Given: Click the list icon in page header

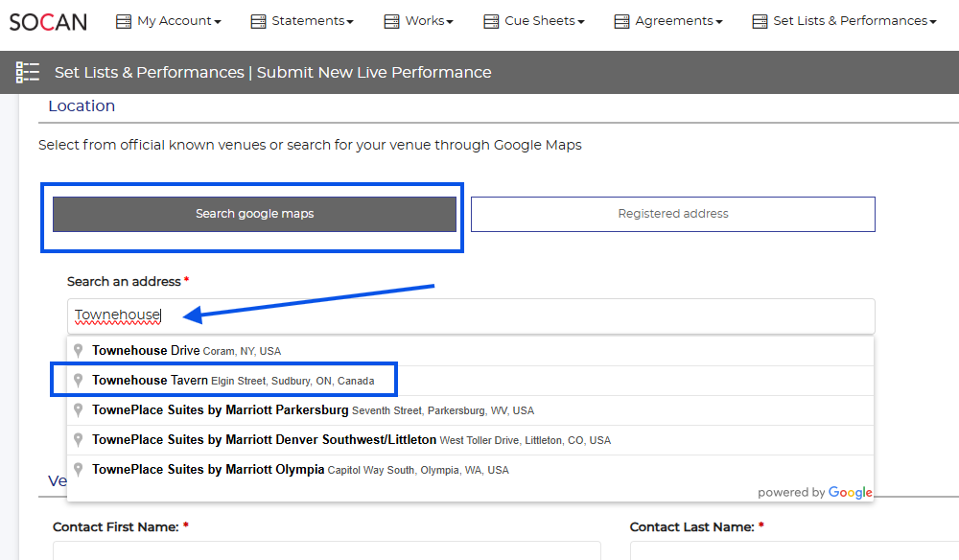Looking at the screenshot, I should 28,72.
